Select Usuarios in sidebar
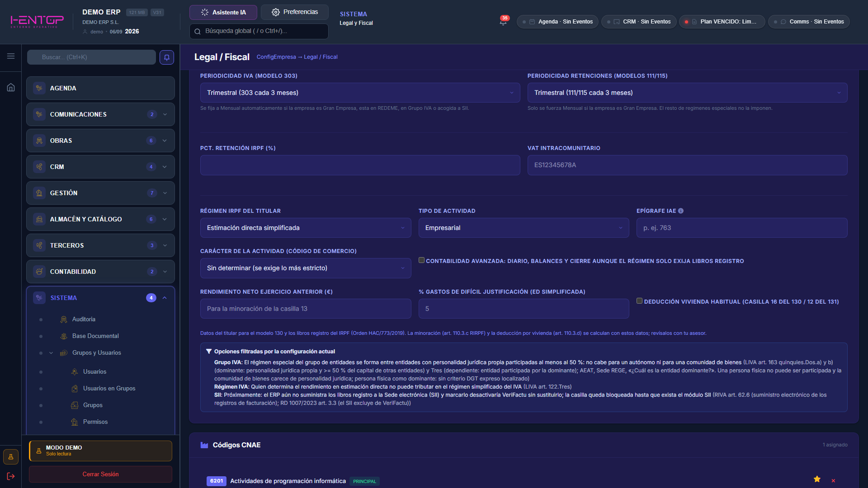868x488 pixels. [94, 372]
